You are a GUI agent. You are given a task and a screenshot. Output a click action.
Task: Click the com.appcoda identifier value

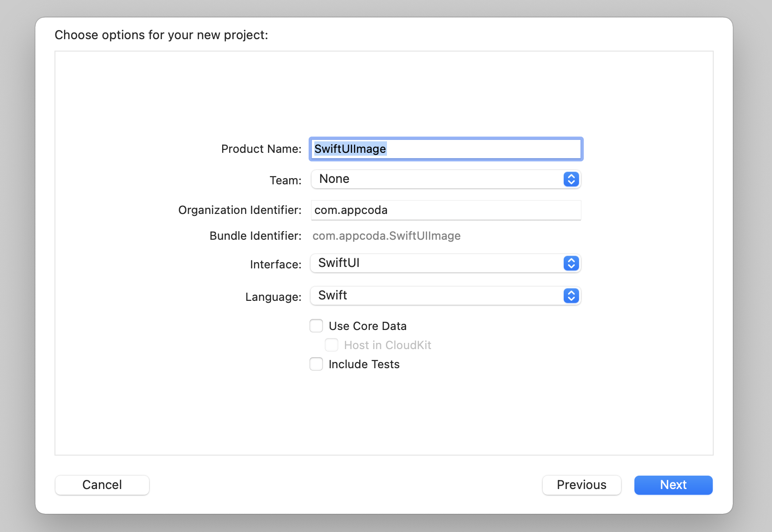352,210
